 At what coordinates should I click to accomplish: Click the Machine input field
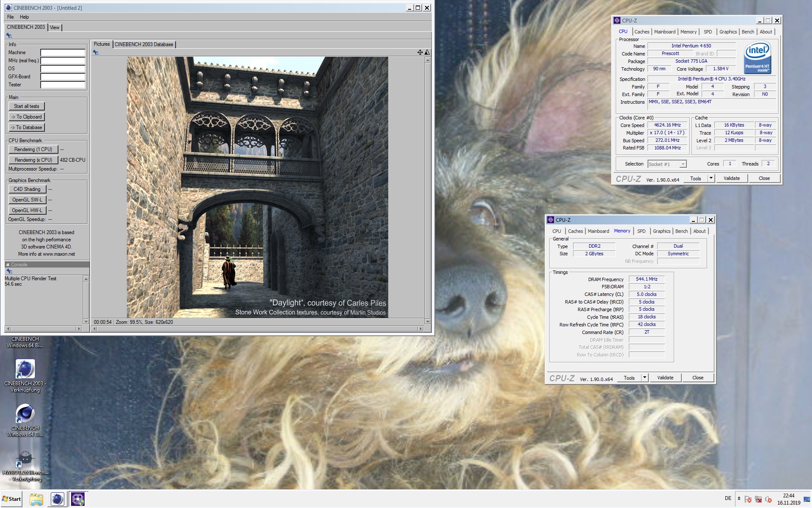[x=63, y=53]
